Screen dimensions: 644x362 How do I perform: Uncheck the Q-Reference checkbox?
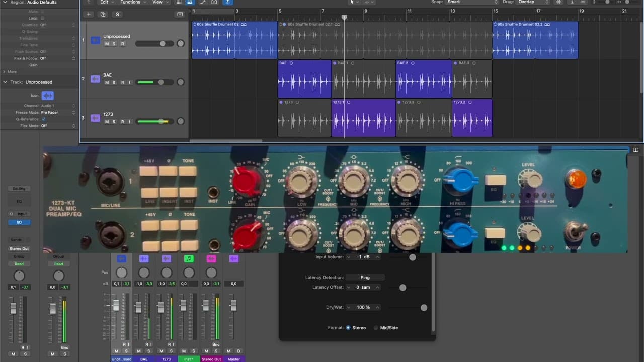pyautogui.click(x=43, y=119)
